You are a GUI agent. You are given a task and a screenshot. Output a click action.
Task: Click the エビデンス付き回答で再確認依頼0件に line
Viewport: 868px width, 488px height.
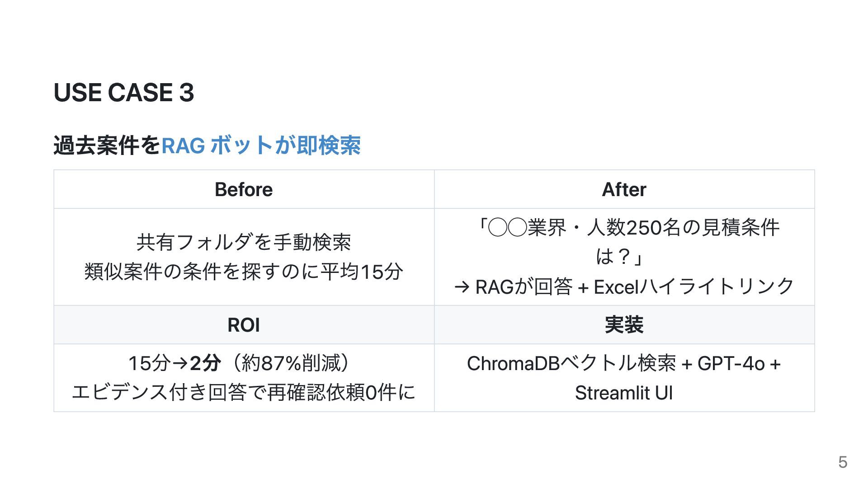[244, 392]
